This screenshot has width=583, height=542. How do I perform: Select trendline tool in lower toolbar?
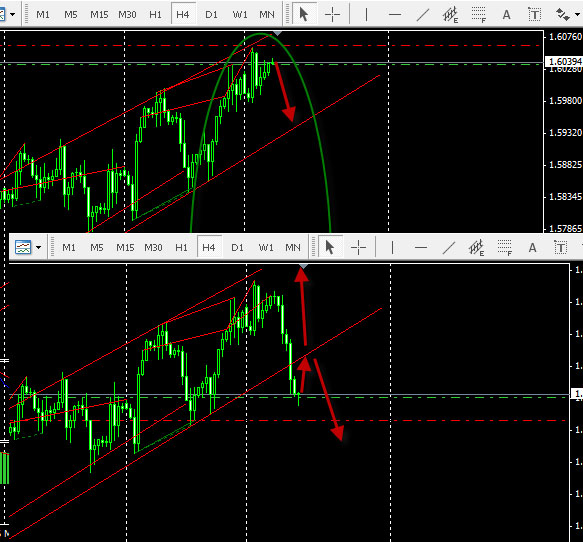click(449, 247)
